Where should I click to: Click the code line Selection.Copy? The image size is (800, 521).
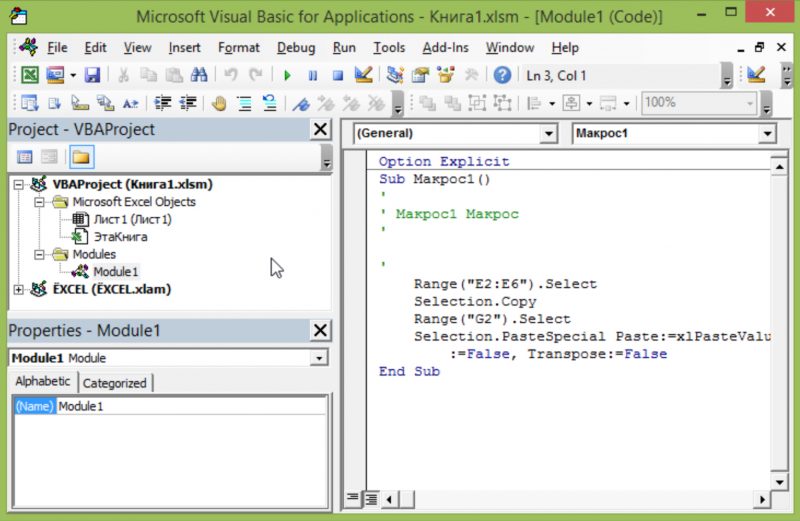click(475, 302)
